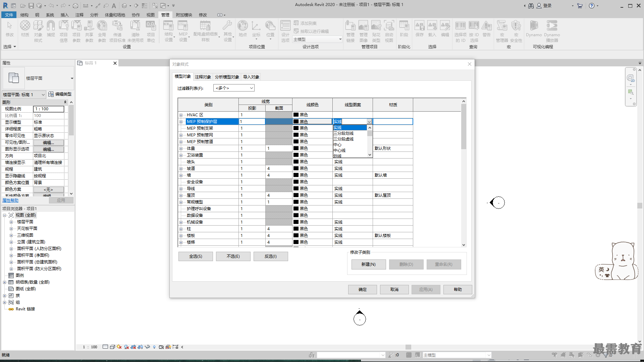Click the 不选(E) button
This screenshot has height=362, width=644.
click(233, 256)
